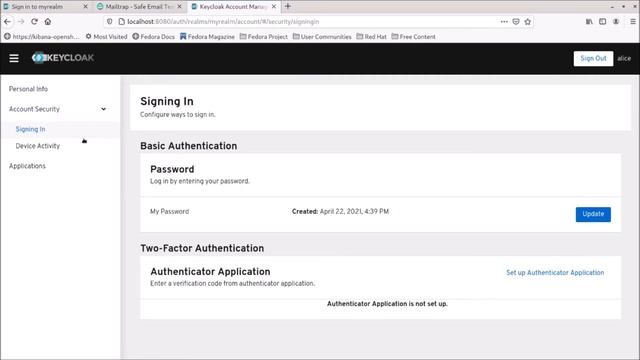Open the browser home page
This screenshot has height=360, width=640.
(x=48, y=22)
